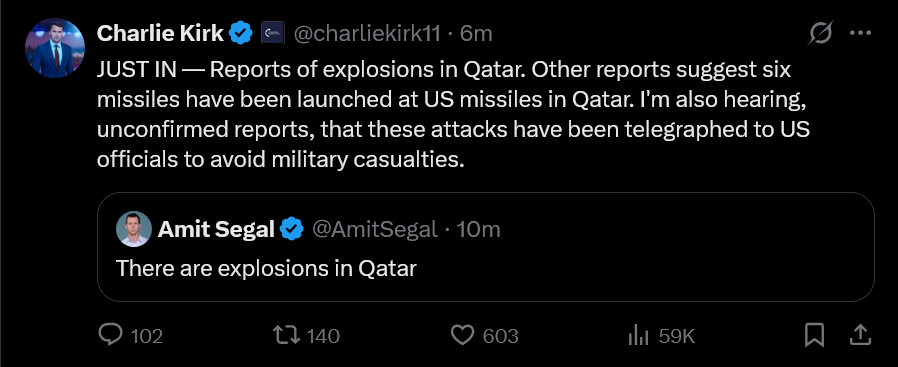898x367 pixels.
Task: Click the 6m post timestamp
Action: [x=476, y=34]
